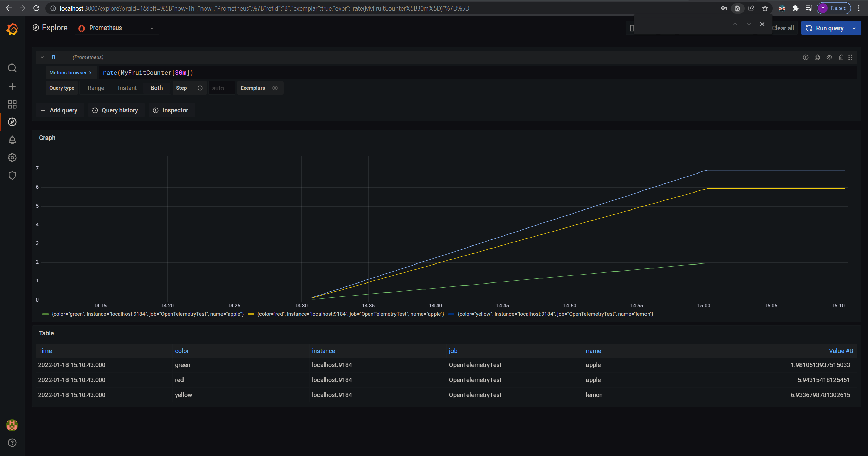868x456 pixels.
Task: Click the green series color swatch
Action: coord(45,314)
